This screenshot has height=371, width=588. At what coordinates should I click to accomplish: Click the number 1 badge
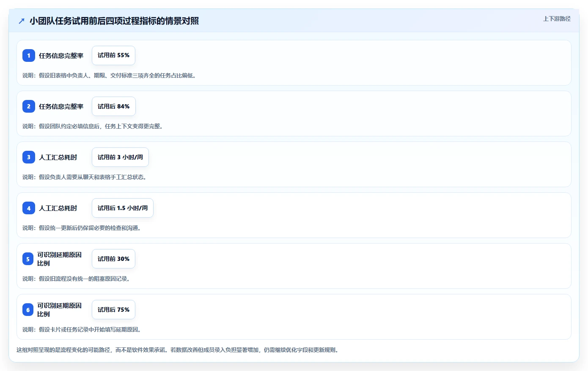(x=29, y=55)
